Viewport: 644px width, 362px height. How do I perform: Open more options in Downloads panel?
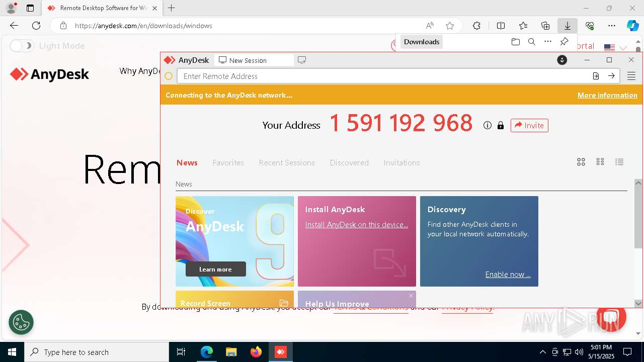548,42
